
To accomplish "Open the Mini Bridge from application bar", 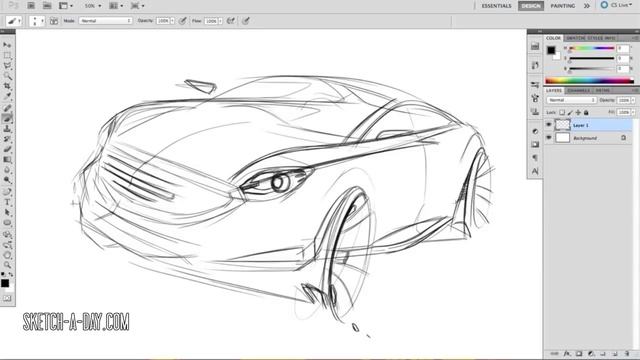I will point(47,6).
